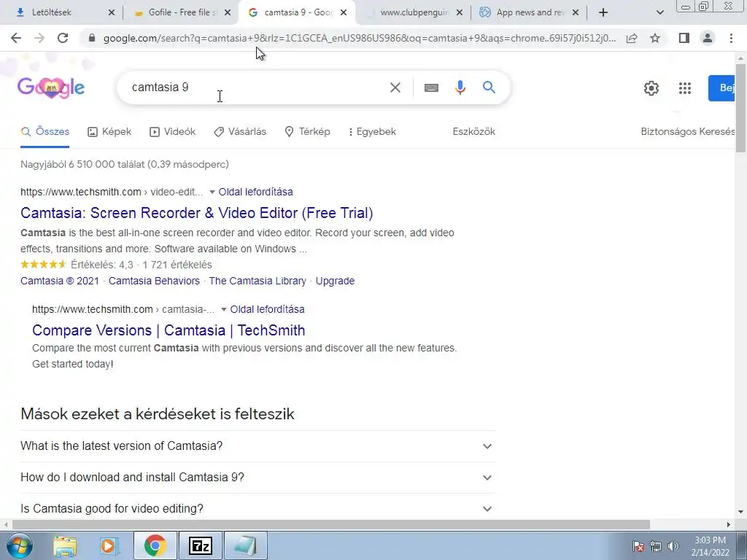This screenshot has height=560, width=747.
Task: Expand What is the latest version question
Action: [x=258, y=446]
